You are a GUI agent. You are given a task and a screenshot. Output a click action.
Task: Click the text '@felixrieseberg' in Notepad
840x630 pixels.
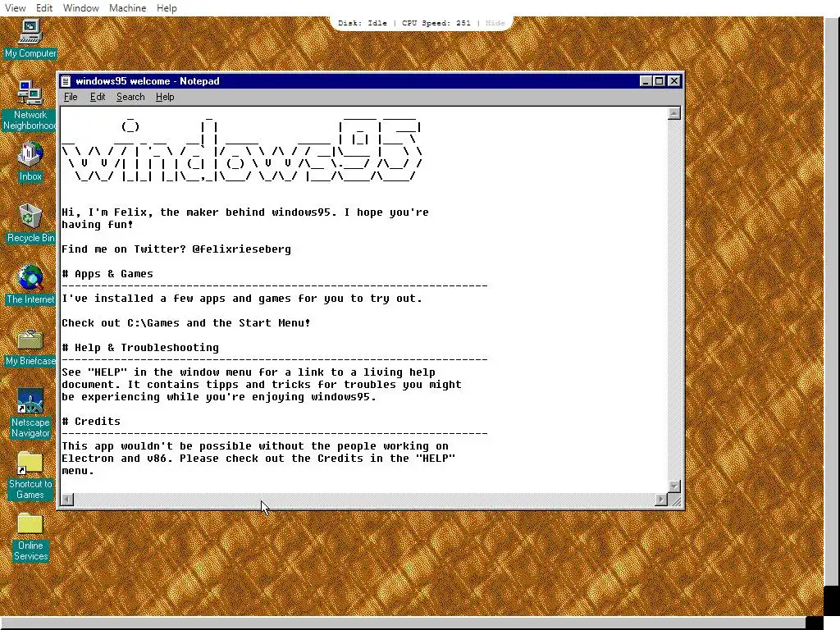pyautogui.click(x=242, y=249)
